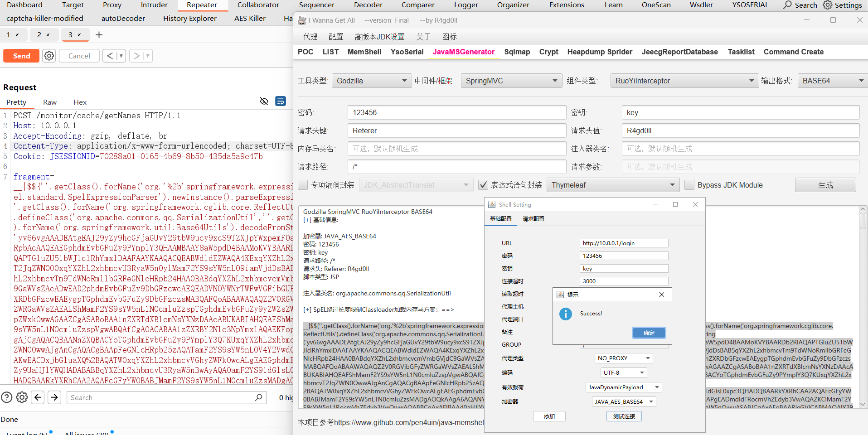Image resolution: width=868 pixels, height=435 pixels.
Task: Expand the history back arrow dropdown
Action: click(x=121, y=56)
